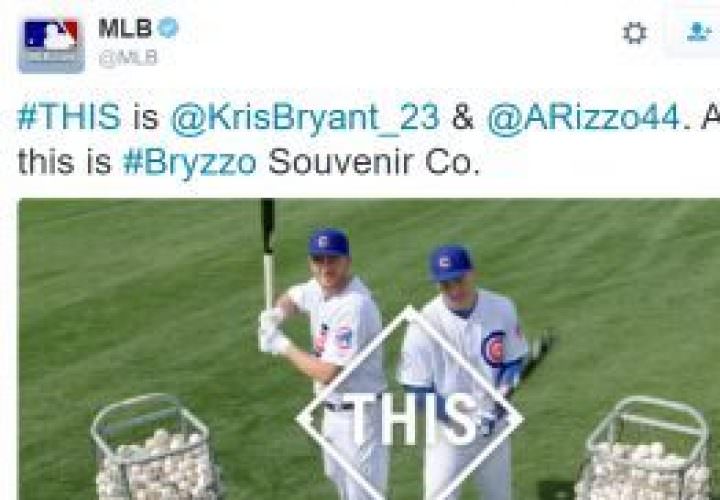Select the @MLB handle text

point(128,58)
